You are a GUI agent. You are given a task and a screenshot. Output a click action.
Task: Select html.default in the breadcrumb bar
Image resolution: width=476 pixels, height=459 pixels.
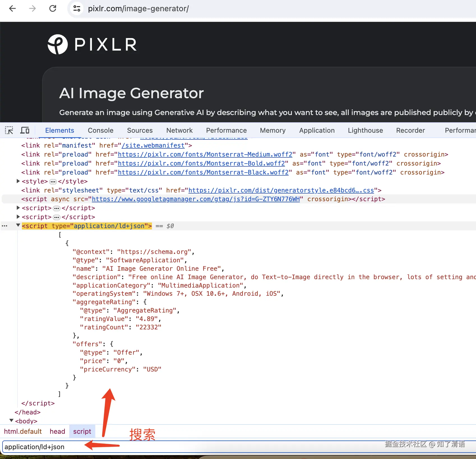coord(23,431)
